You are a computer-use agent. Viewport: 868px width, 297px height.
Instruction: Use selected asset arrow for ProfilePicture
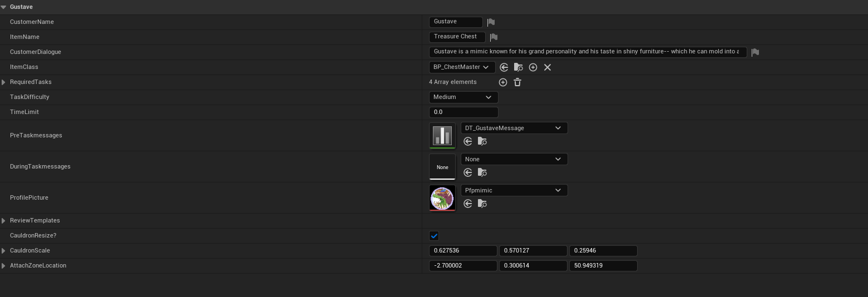point(468,204)
